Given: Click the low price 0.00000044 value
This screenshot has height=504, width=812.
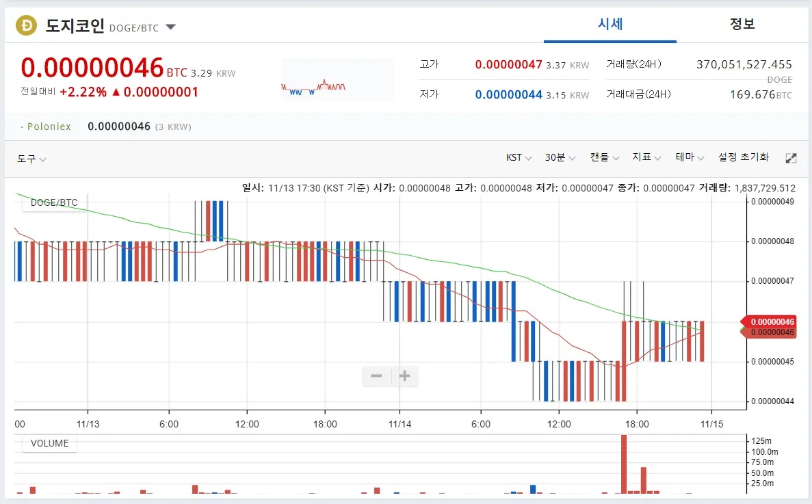Looking at the screenshot, I should [508, 94].
